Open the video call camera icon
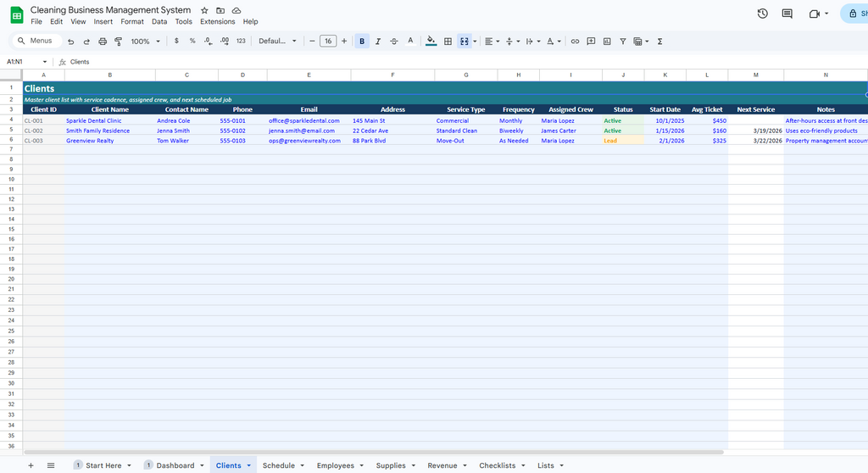 (815, 14)
